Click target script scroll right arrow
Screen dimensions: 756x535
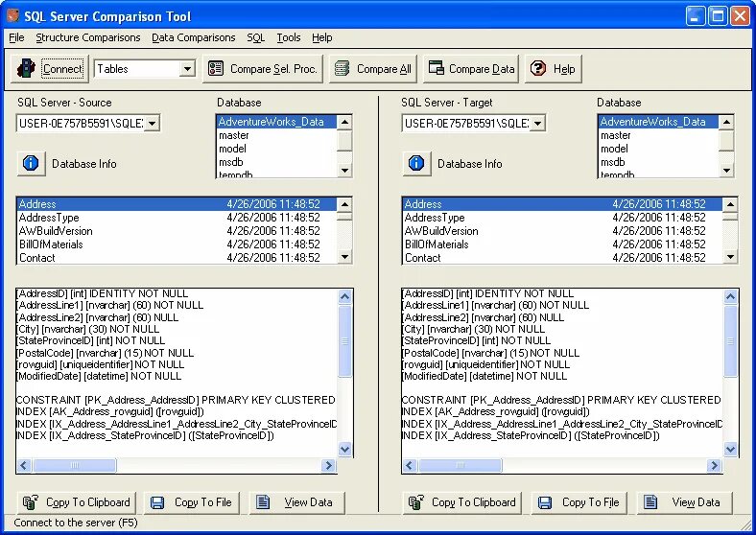click(x=714, y=466)
